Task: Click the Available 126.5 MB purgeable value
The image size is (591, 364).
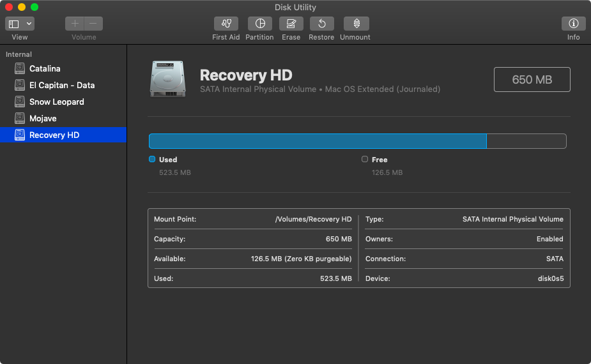Action: point(301,259)
